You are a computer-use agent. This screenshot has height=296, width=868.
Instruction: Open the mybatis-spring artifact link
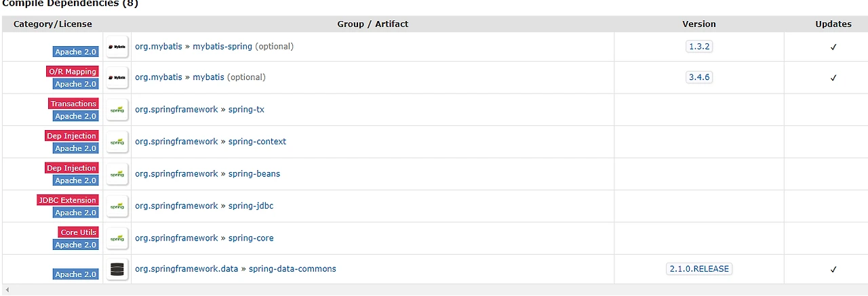point(222,47)
